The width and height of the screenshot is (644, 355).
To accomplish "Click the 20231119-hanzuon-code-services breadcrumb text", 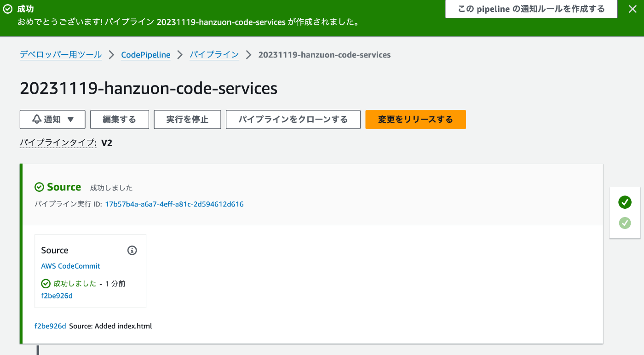I will (324, 55).
